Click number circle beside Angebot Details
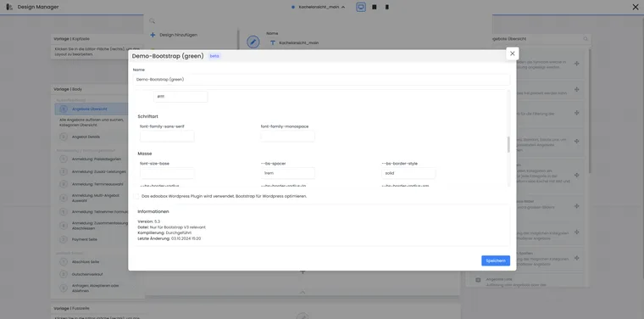Image resolution: width=644 pixels, height=319 pixels. click(64, 137)
